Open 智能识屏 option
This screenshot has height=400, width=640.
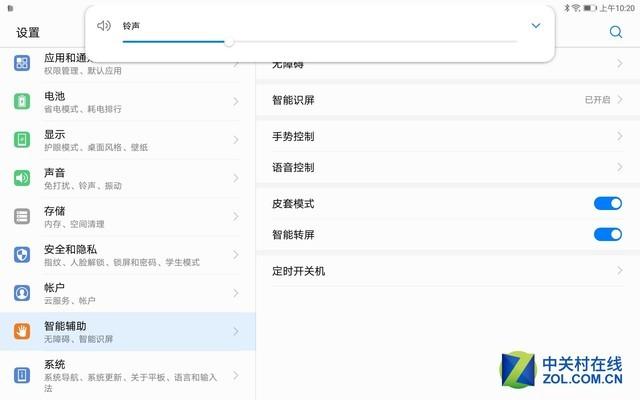click(x=448, y=100)
